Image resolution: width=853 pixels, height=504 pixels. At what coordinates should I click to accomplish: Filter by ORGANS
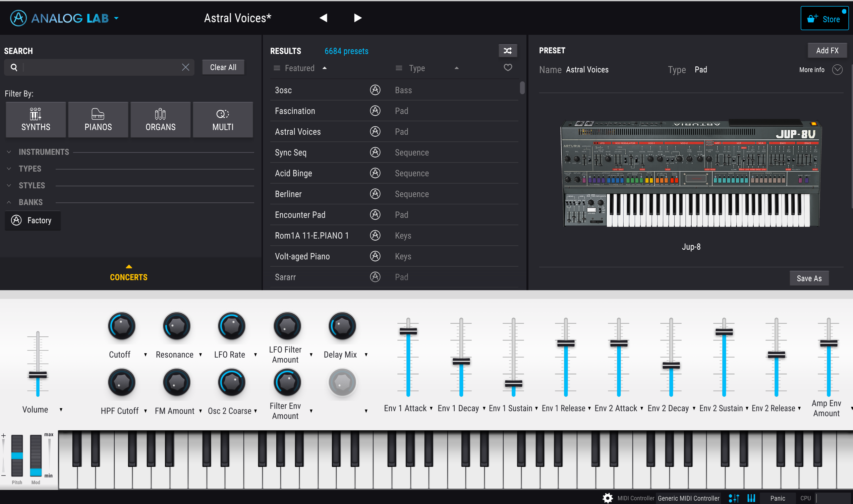click(161, 120)
